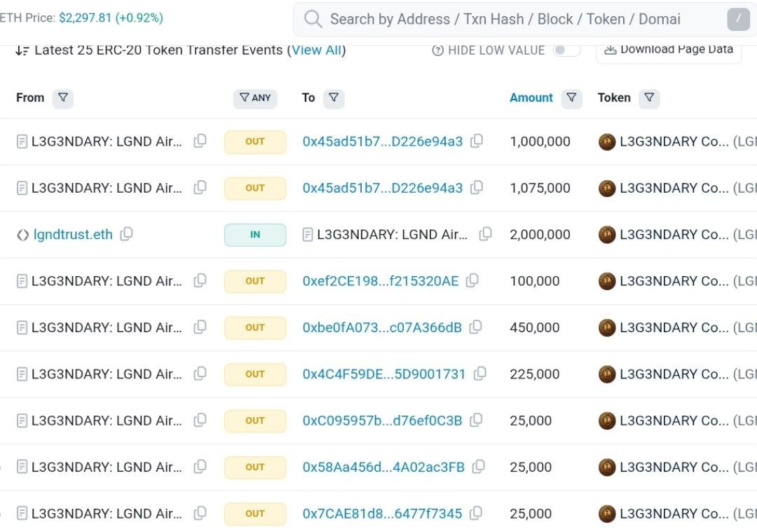Click contract file icon in 1,075,000 row
Screen dimensions: 757x532
22,188
